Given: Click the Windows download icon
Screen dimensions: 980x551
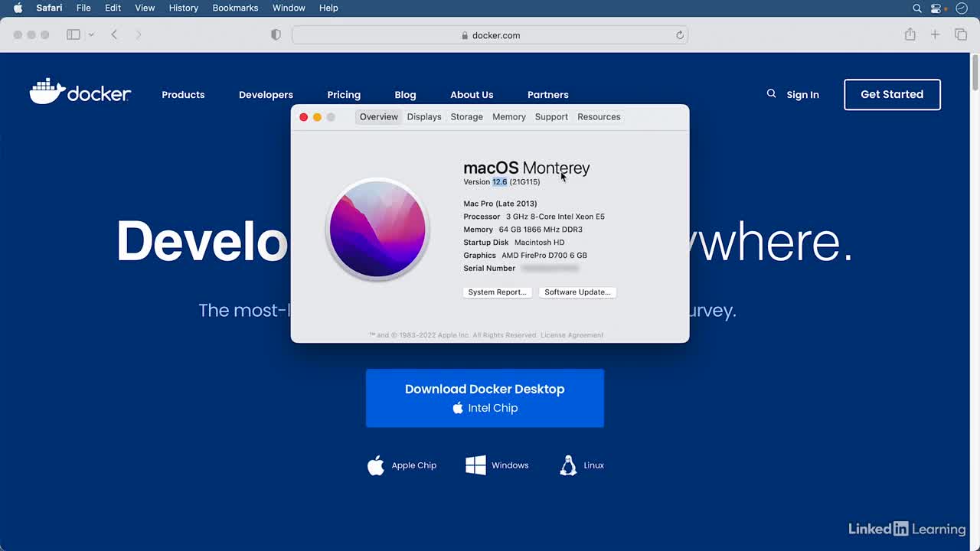Looking at the screenshot, I should 475,465.
